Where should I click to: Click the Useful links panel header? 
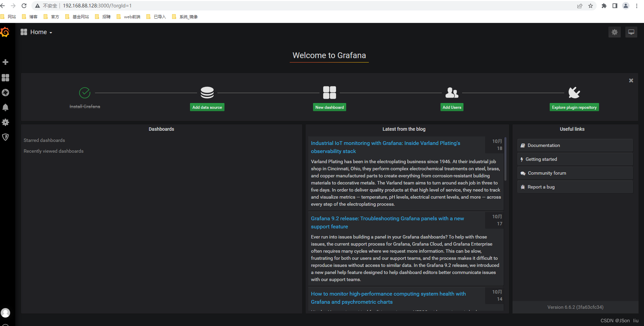pos(572,129)
